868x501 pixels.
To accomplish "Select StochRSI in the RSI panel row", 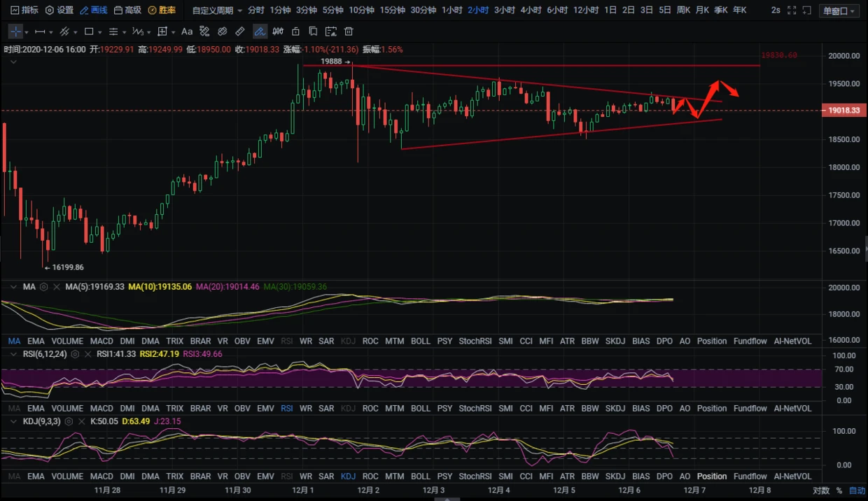I will [475, 409].
